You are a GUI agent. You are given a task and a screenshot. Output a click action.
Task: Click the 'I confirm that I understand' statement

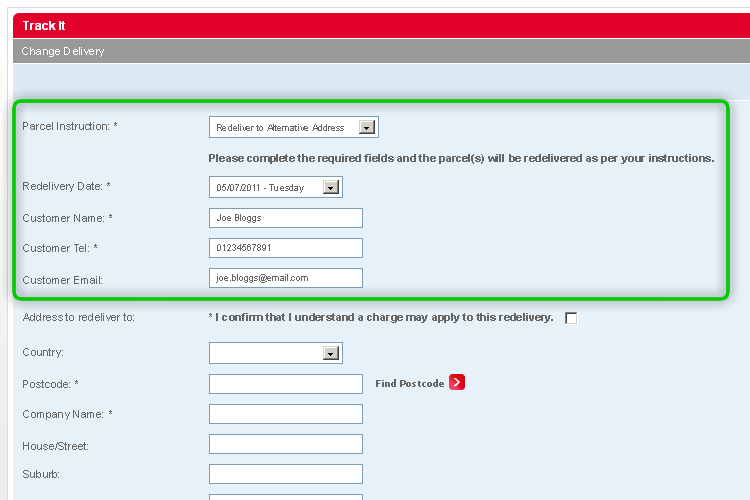[381, 317]
